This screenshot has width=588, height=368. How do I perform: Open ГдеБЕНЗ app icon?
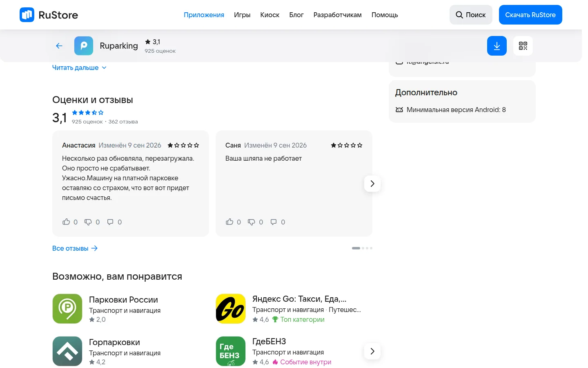[x=231, y=351]
